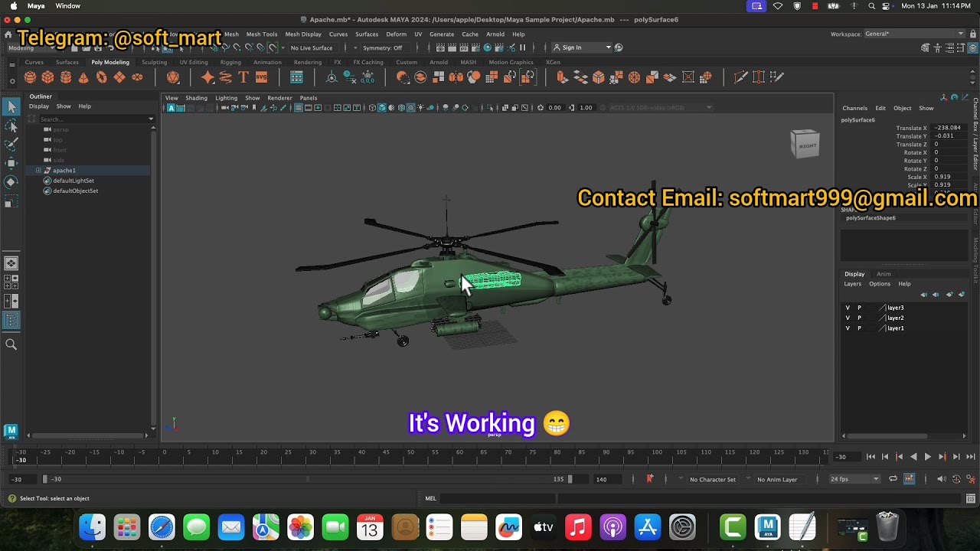Open the sweep mesh helix shelf icon
This screenshot has width=980, height=551.
pos(225,77)
